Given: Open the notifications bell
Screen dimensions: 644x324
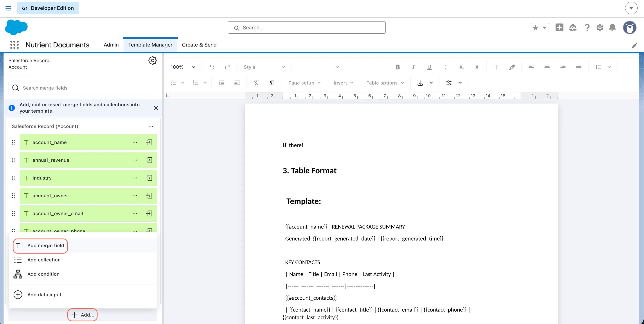Looking at the screenshot, I should 612,27.
